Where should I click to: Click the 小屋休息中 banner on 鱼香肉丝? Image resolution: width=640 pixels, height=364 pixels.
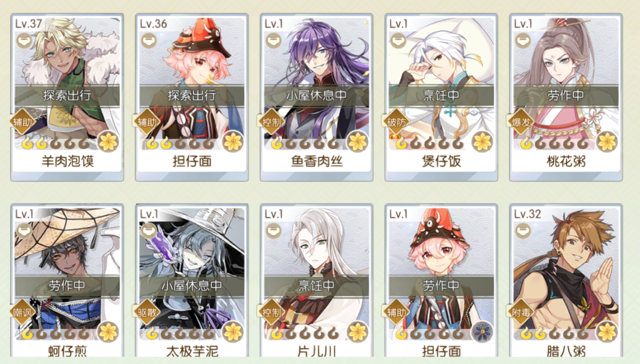(x=316, y=96)
